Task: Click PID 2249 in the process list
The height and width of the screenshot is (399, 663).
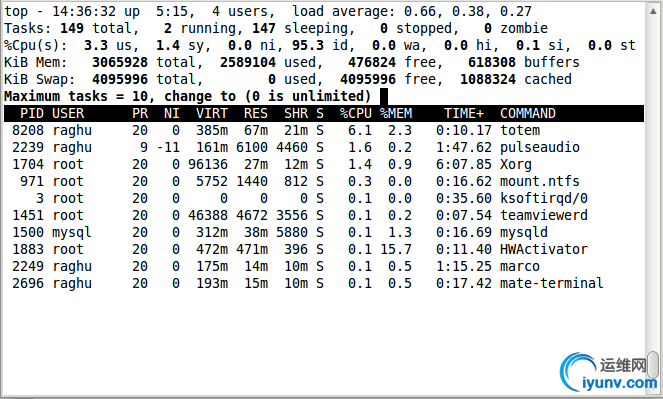Action: (28, 266)
